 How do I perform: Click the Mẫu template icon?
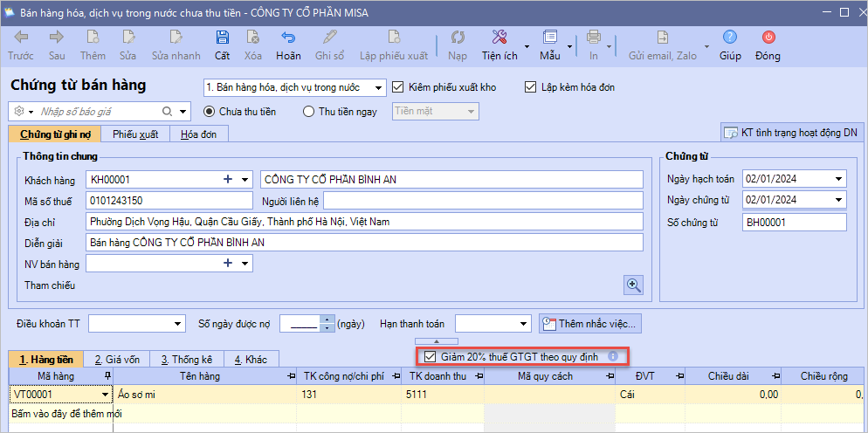pos(549,38)
